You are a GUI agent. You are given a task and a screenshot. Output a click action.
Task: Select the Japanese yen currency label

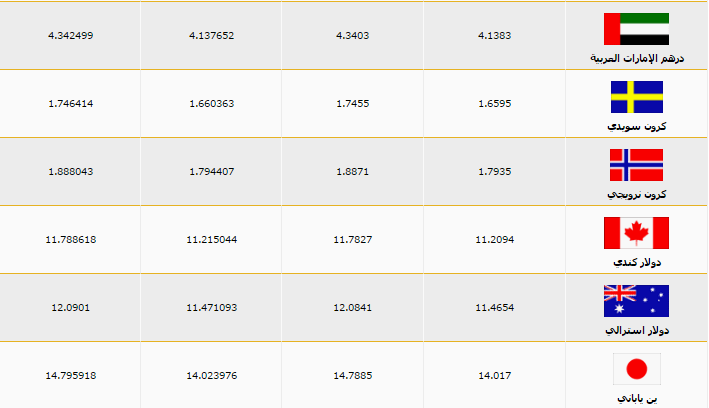638,398
